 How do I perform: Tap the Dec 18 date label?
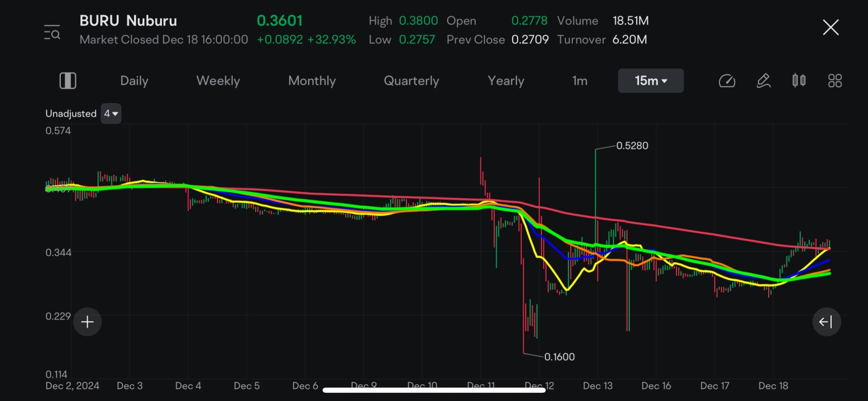click(x=773, y=386)
